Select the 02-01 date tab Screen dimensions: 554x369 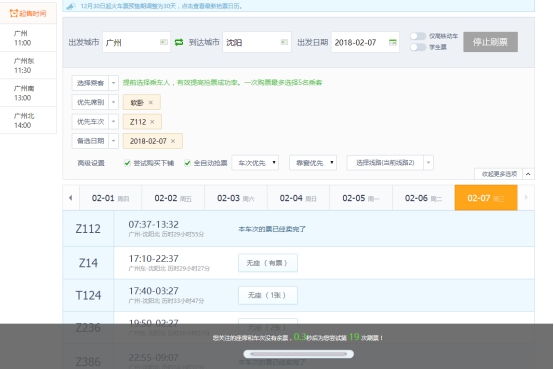tap(111, 198)
